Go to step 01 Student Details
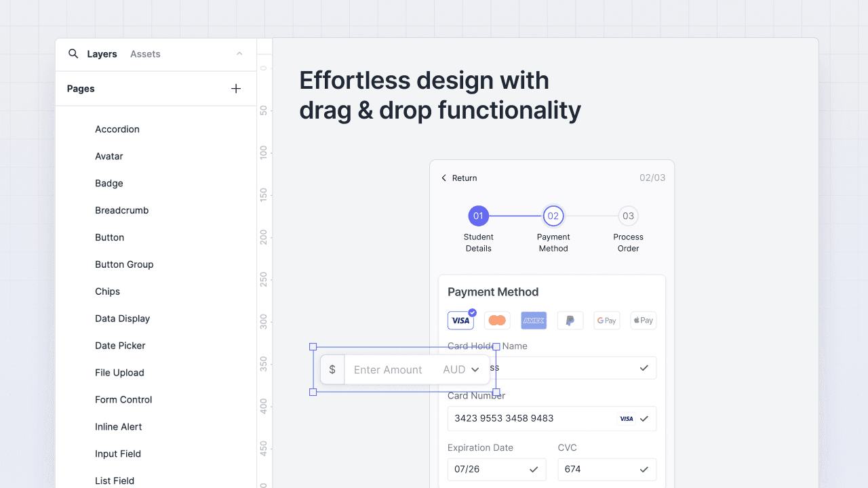 478,216
